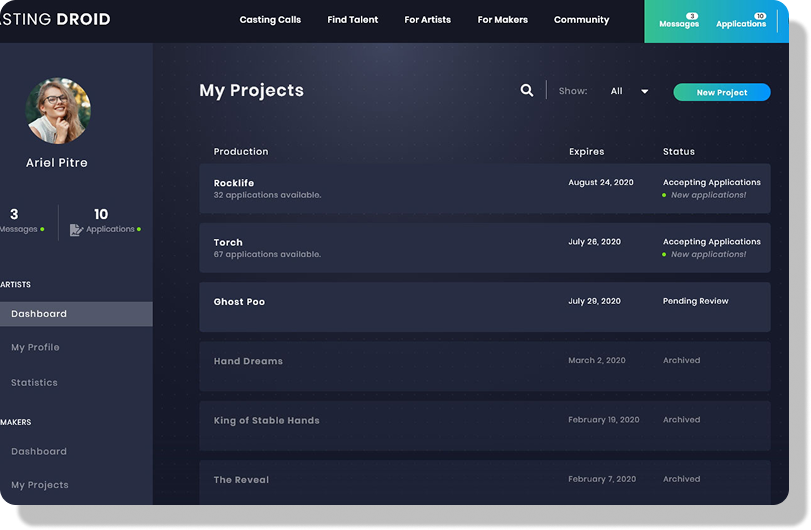The width and height of the screenshot is (811, 530).
Task: Click the Pending Review status
Action: click(x=695, y=301)
